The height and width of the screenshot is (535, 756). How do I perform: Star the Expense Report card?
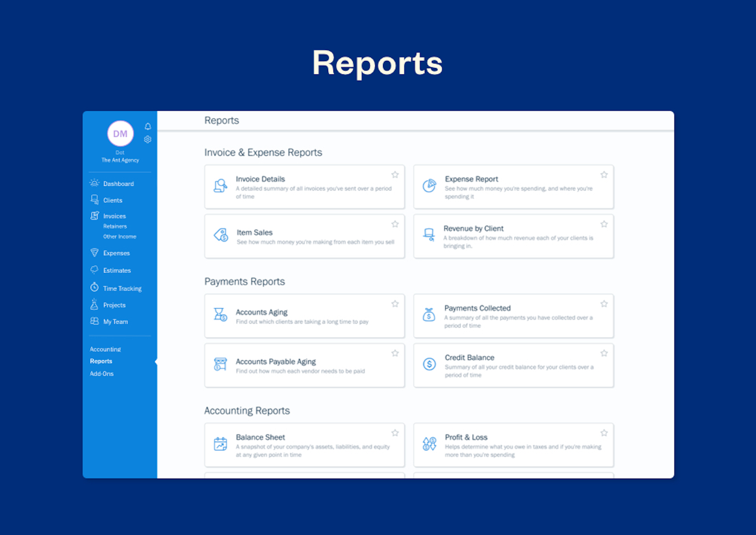[604, 175]
